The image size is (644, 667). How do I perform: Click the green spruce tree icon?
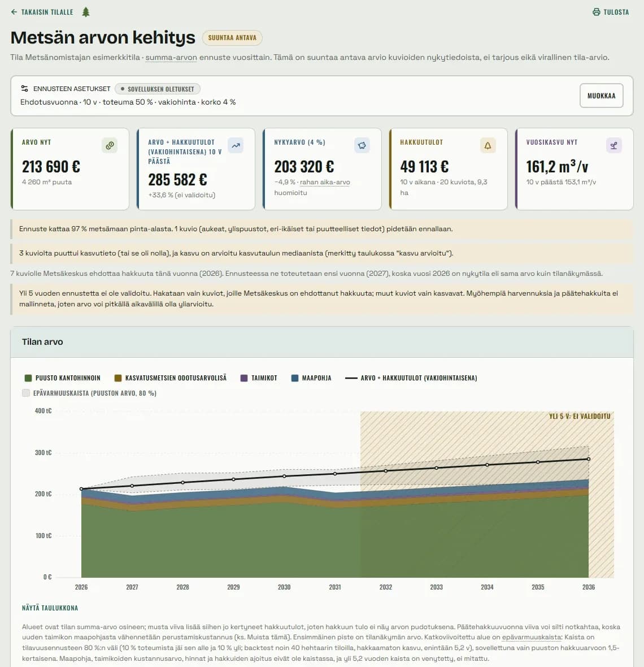click(86, 12)
